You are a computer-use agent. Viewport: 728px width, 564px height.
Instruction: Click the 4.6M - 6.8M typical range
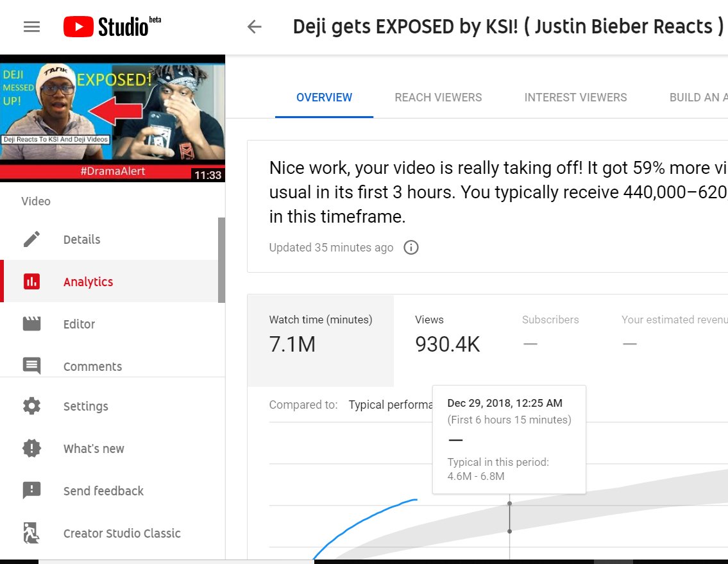pos(476,476)
